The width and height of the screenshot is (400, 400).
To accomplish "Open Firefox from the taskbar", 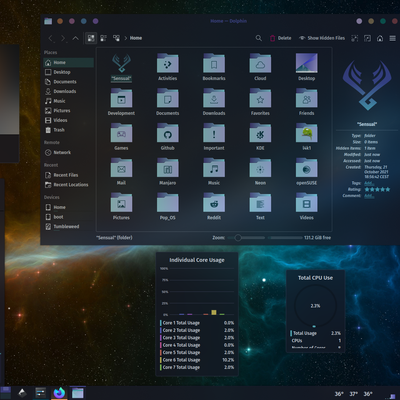I will pos(59,393).
